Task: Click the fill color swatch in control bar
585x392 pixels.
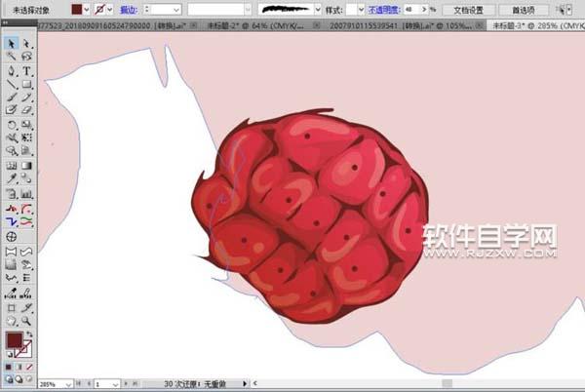Action: coord(76,10)
